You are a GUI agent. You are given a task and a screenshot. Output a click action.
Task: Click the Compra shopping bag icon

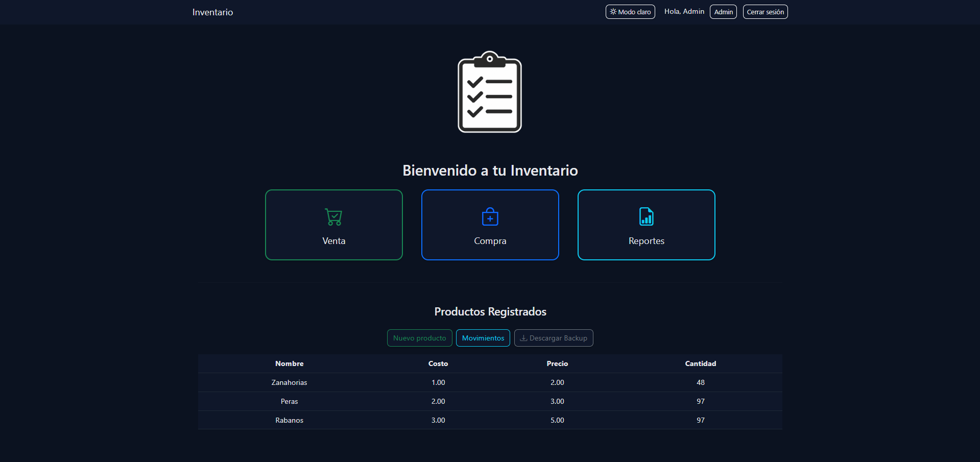(x=490, y=216)
